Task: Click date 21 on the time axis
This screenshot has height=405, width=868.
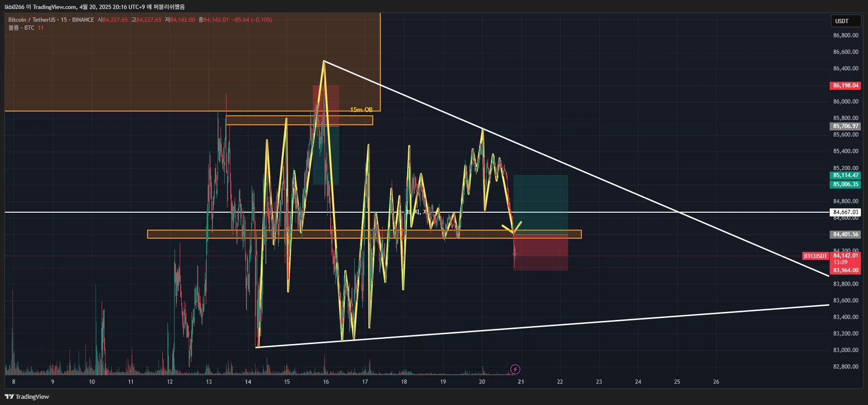Action: coord(521,382)
